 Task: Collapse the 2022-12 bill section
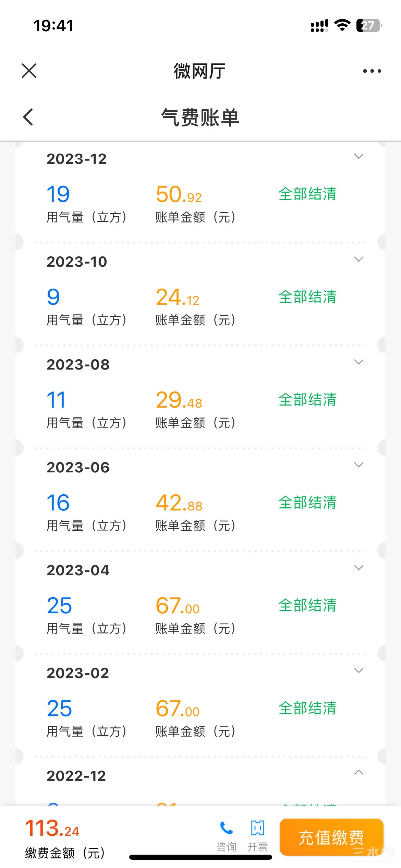pyautogui.click(x=359, y=772)
